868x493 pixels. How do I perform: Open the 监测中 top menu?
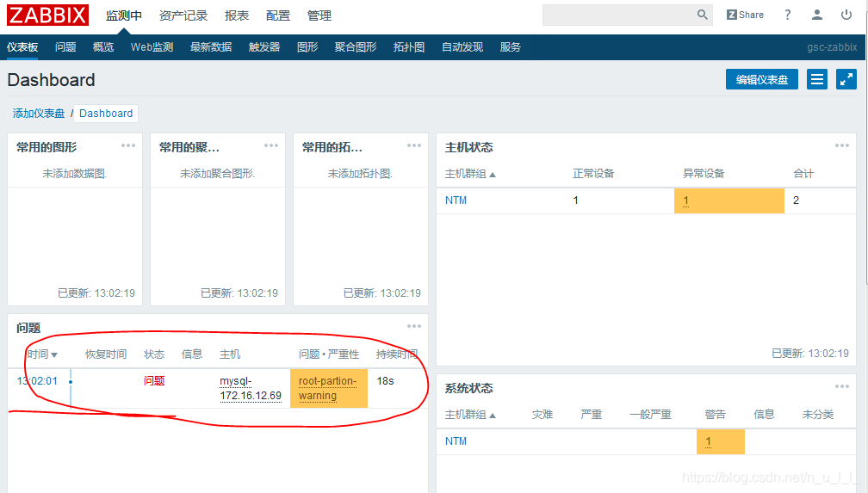[123, 16]
